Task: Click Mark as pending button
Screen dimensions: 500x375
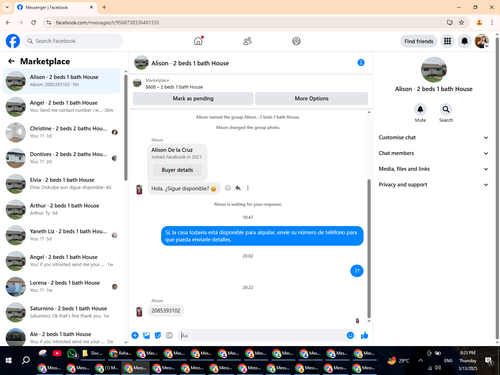Action: tap(193, 98)
